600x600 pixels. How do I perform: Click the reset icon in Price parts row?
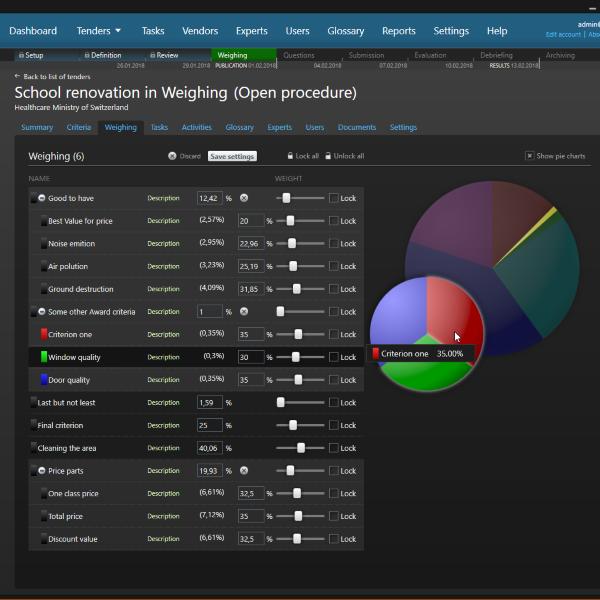click(243, 470)
